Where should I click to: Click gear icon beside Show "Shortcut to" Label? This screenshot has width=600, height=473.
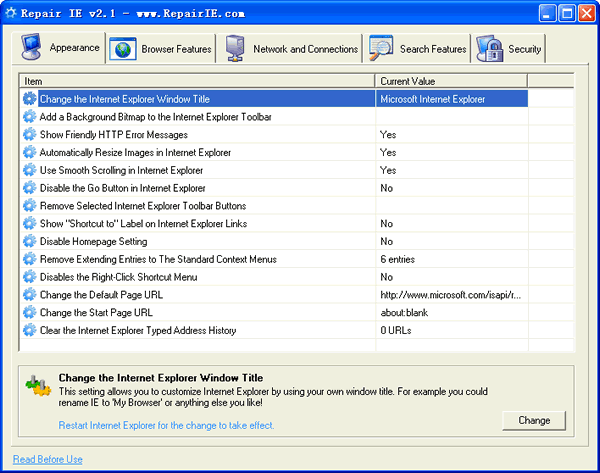point(29,223)
